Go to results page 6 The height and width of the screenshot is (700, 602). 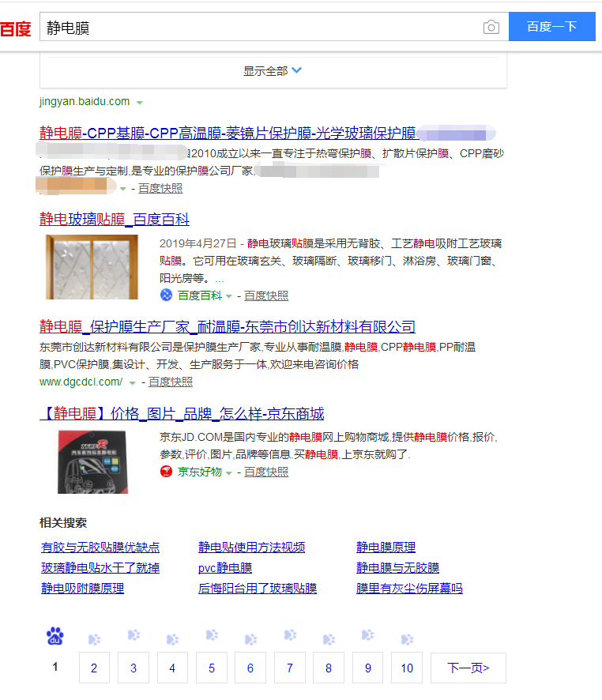coord(250,668)
